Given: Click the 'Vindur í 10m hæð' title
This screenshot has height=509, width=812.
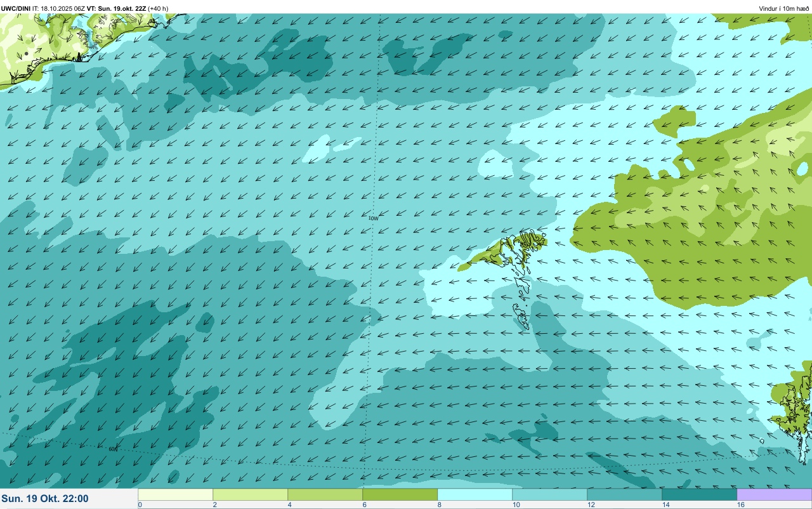Looking at the screenshot, I should click(x=784, y=8).
